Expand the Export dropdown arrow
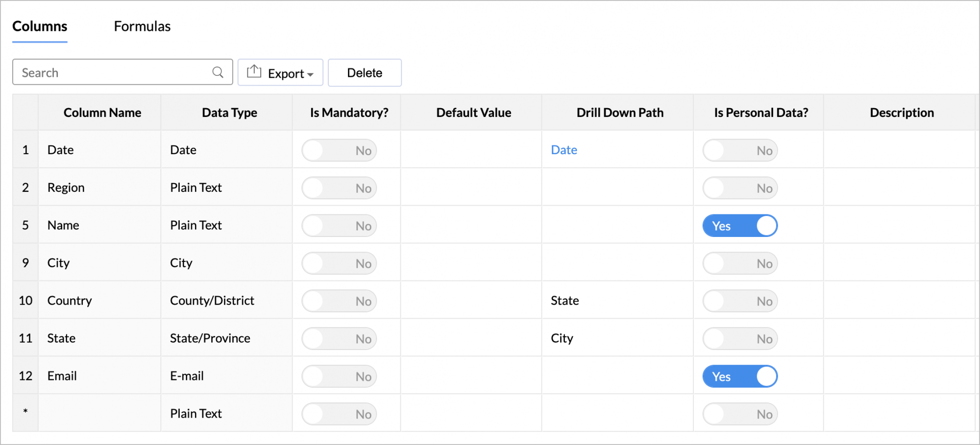This screenshot has width=980, height=445. [x=310, y=74]
